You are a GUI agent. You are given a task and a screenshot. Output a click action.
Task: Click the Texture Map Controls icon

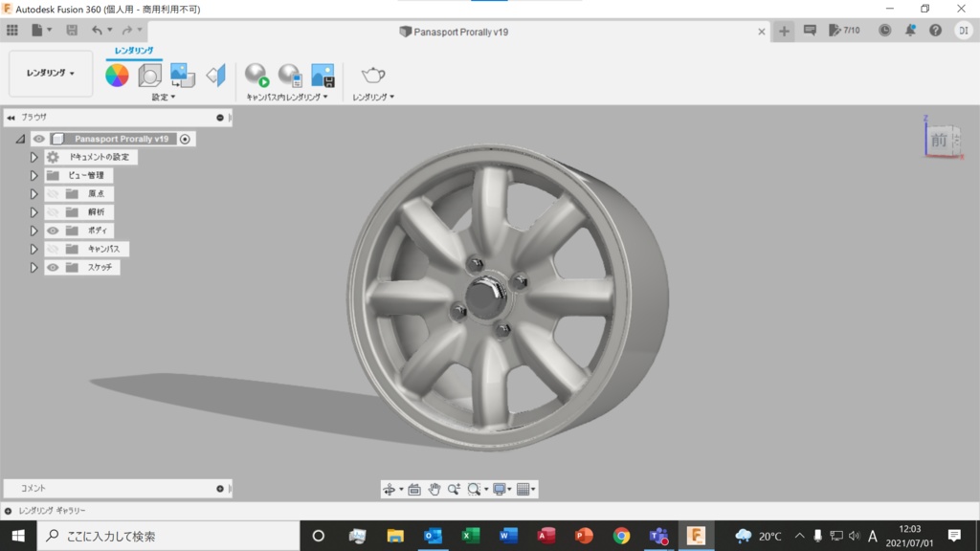(x=216, y=76)
